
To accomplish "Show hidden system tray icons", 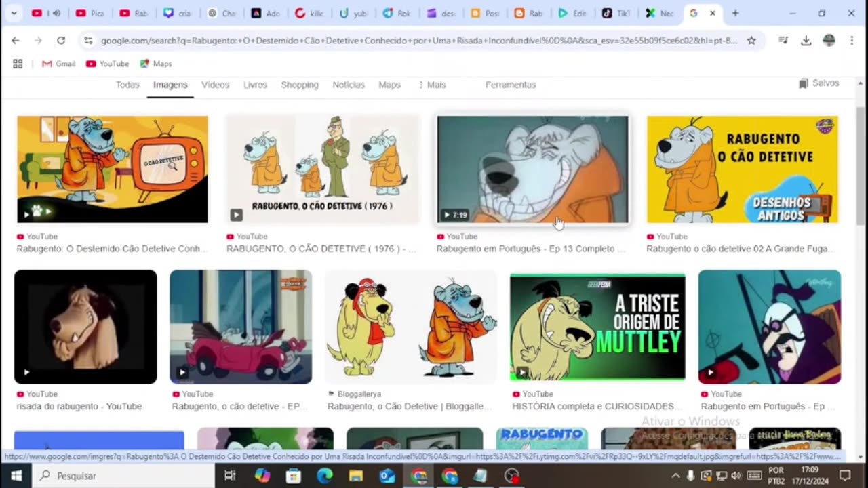I will [675, 476].
